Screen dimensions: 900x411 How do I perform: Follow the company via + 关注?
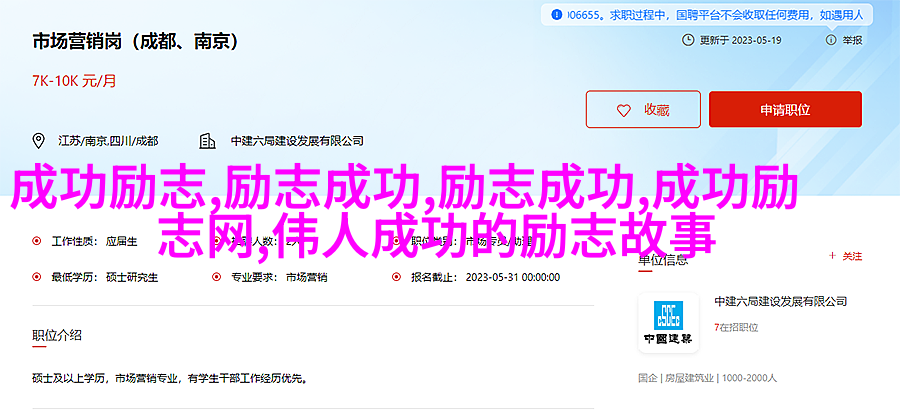click(x=845, y=257)
